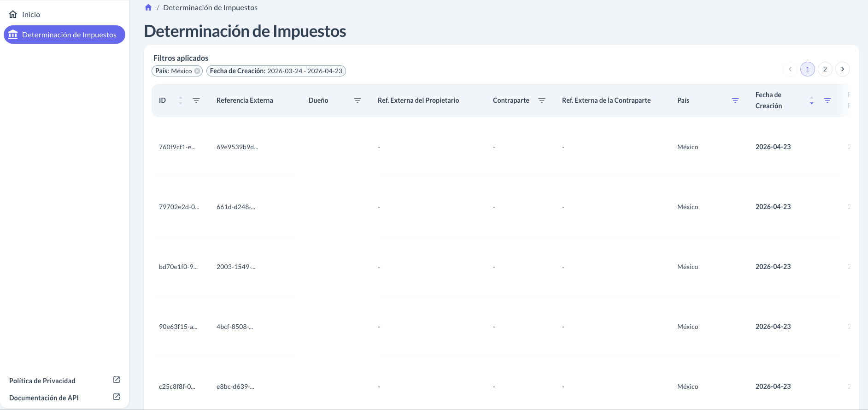Click external reference 4bcf-8508-...
868x410 pixels.
(x=235, y=327)
